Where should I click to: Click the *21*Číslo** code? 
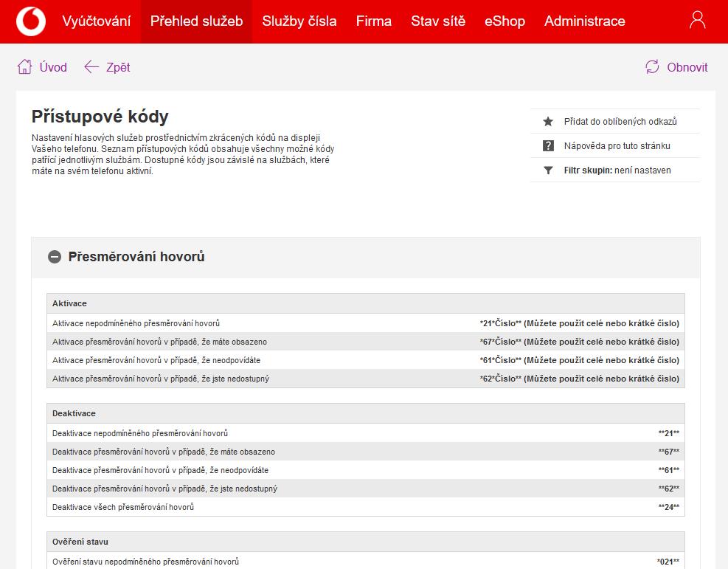501,323
